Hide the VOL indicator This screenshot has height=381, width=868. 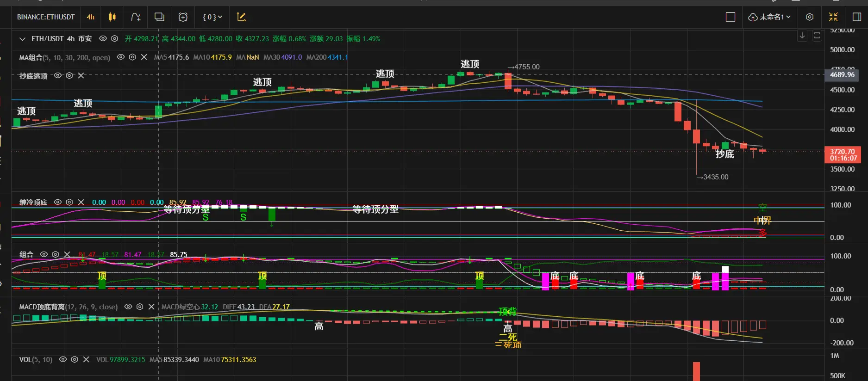coord(63,359)
